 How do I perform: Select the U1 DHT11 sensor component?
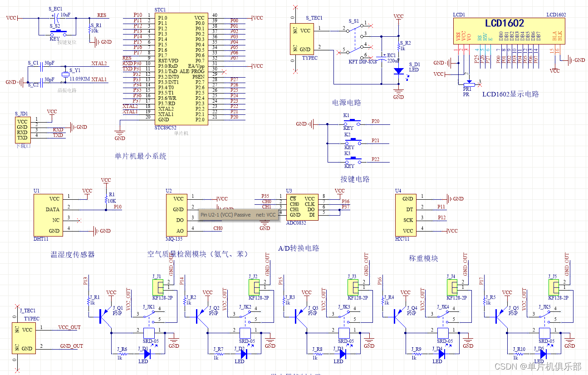click(x=48, y=214)
